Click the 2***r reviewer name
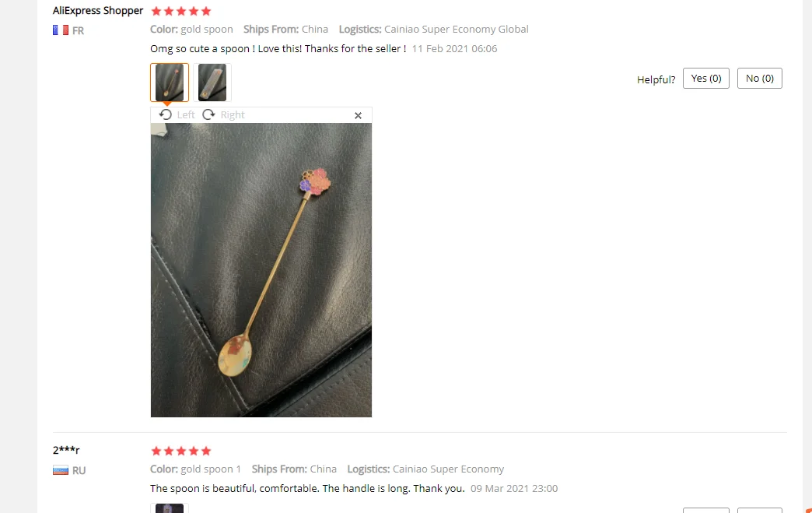812x513 pixels. [66, 450]
